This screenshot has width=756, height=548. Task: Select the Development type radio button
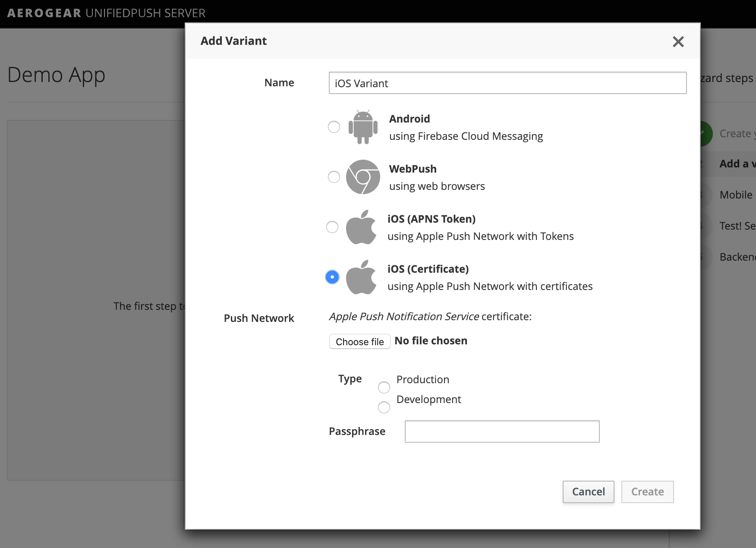pos(384,407)
